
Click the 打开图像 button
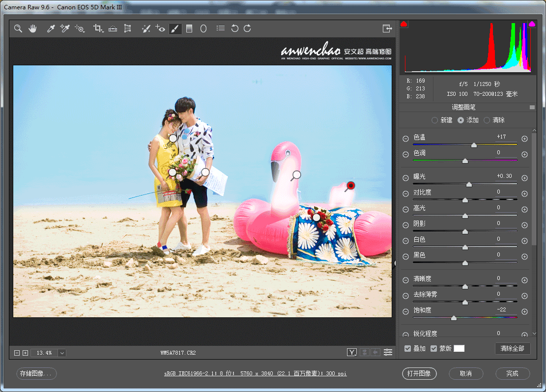click(x=419, y=373)
